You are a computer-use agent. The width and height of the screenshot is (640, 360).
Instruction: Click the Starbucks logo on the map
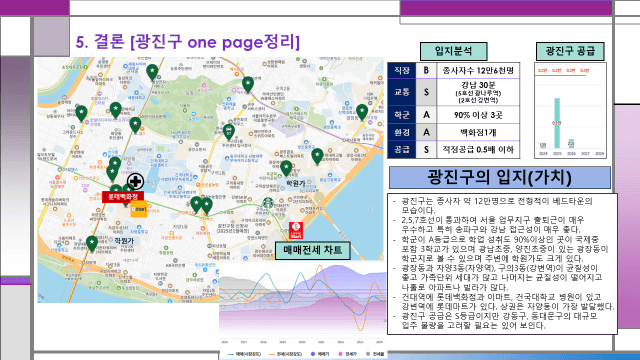tap(268, 203)
